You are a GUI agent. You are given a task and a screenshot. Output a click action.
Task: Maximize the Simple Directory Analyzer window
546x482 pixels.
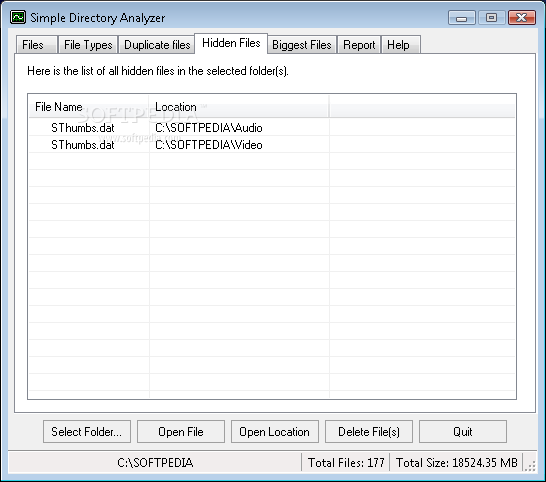pyautogui.click(x=491, y=17)
